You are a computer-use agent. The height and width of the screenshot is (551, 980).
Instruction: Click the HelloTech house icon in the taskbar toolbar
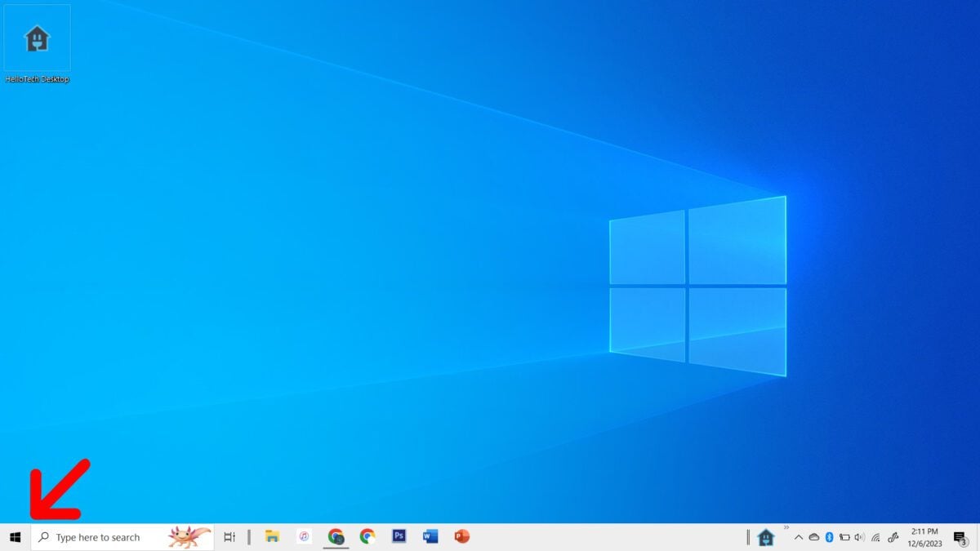pos(765,537)
